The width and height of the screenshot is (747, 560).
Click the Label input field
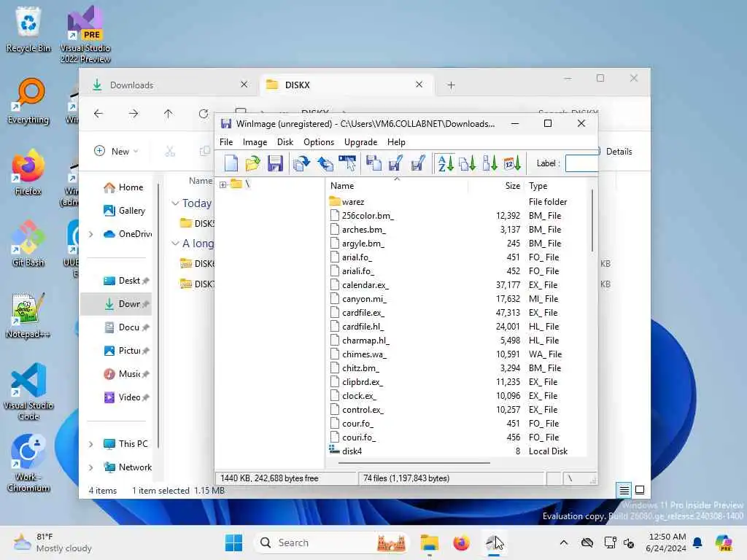coord(581,163)
